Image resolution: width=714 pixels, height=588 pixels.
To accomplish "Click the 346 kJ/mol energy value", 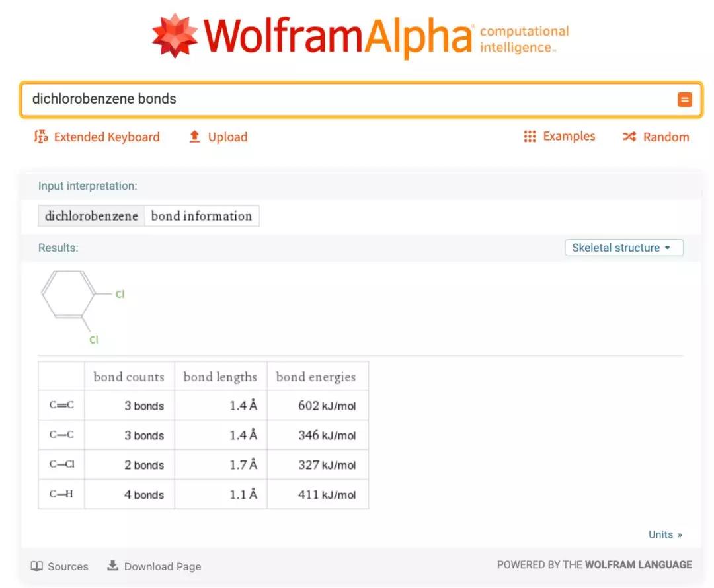I will [327, 435].
